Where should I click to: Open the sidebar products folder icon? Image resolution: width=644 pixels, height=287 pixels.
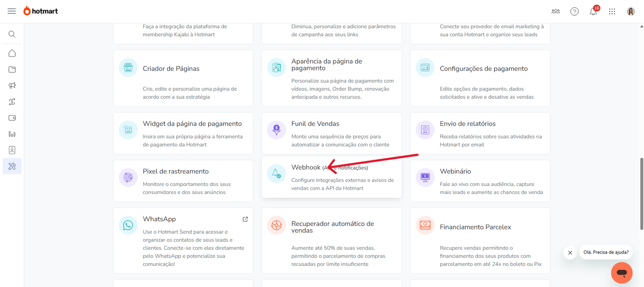tap(12, 69)
